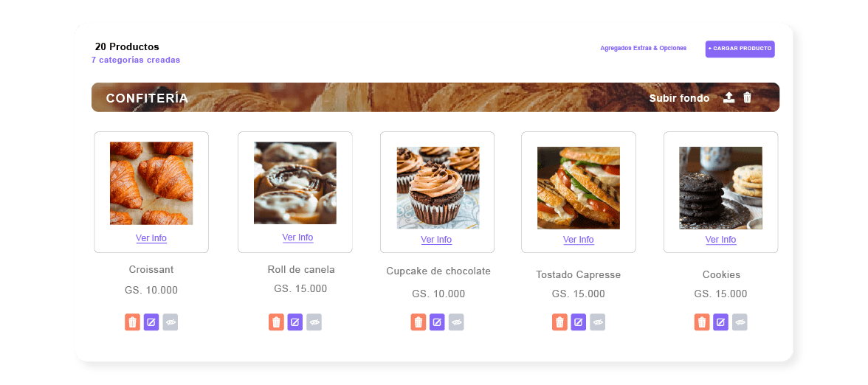Screen dimensions: 868x385
Task: Upload background image for Confitería category
Action: point(728,98)
